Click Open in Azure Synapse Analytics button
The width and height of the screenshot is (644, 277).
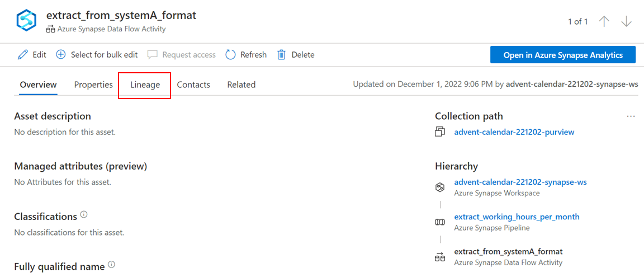click(563, 55)
